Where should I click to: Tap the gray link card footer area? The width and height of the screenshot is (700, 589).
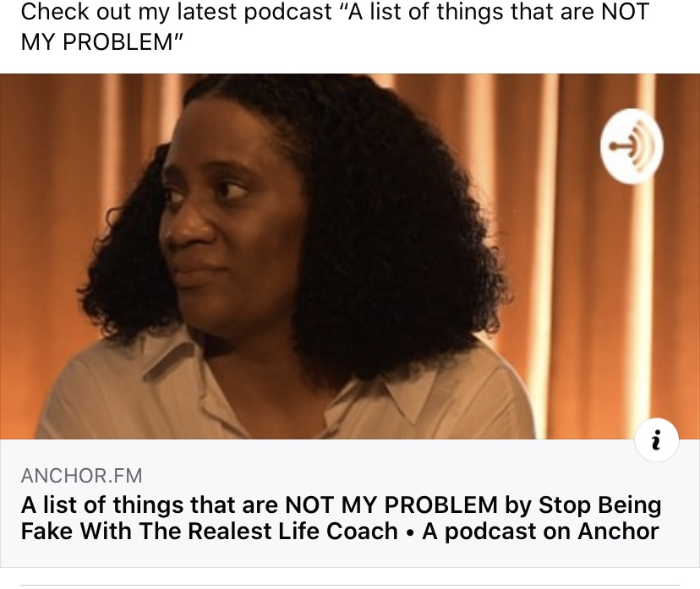pyautogui.click(x=350, y=504)
